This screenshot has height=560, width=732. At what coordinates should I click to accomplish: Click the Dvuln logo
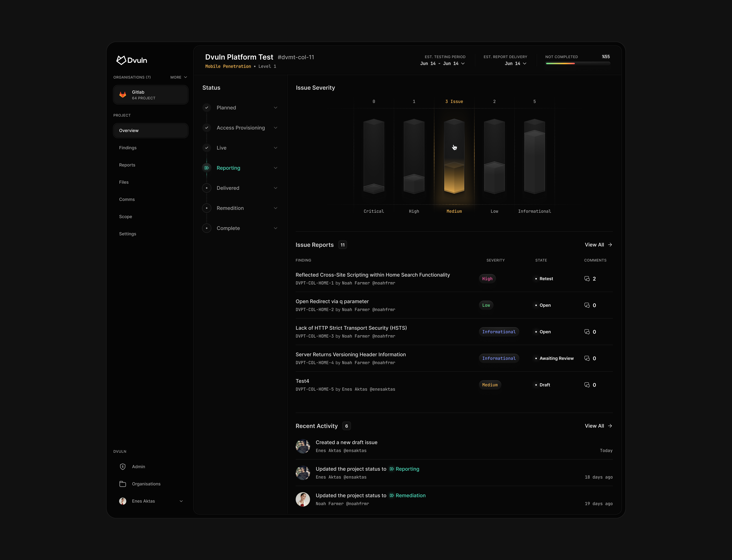coord(131,60)
